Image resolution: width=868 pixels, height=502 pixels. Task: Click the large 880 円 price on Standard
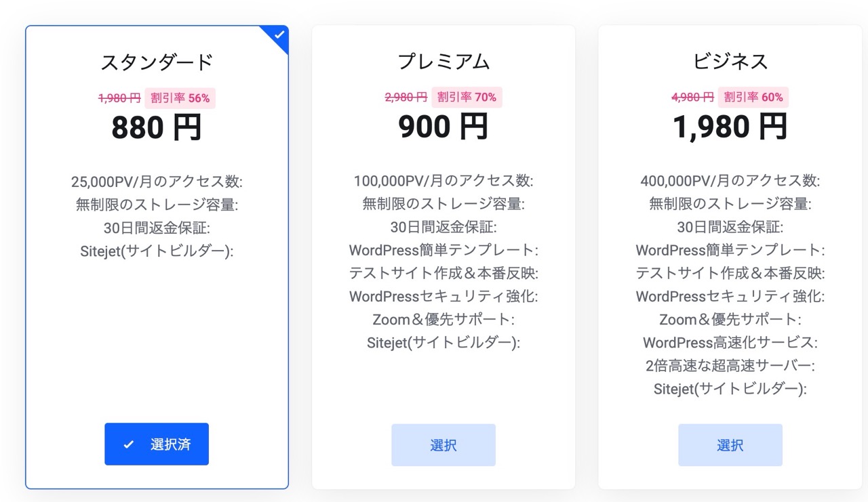[x=156, y=127]
